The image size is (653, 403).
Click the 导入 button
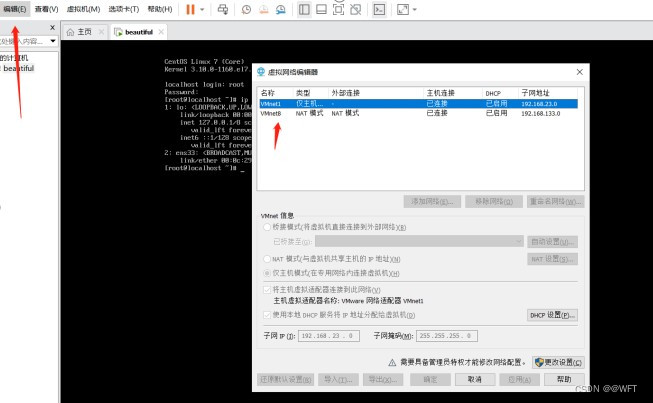point(338,379)
